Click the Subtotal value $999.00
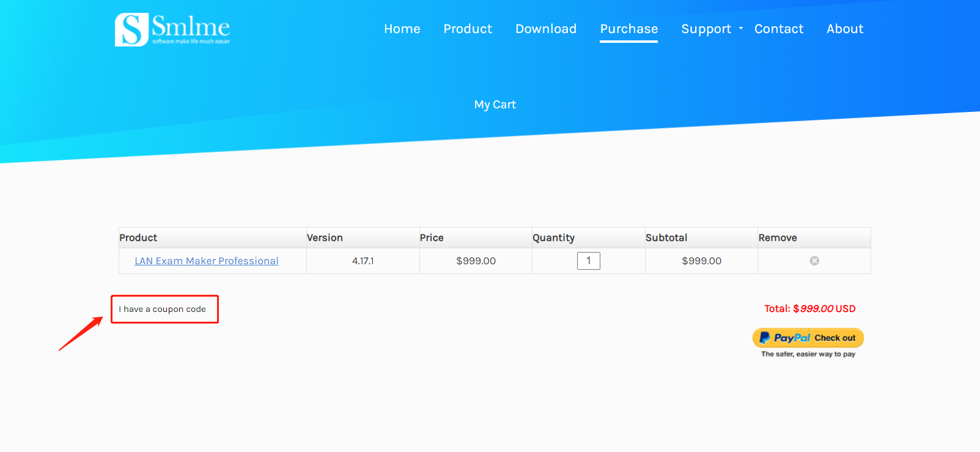 coord(702,261)
